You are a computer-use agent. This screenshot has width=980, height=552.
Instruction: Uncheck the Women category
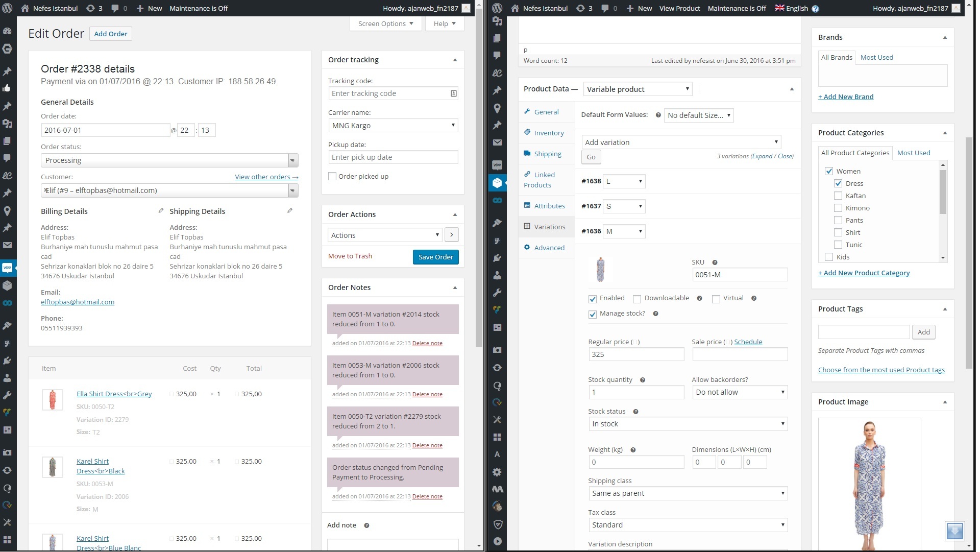point(829,171)
